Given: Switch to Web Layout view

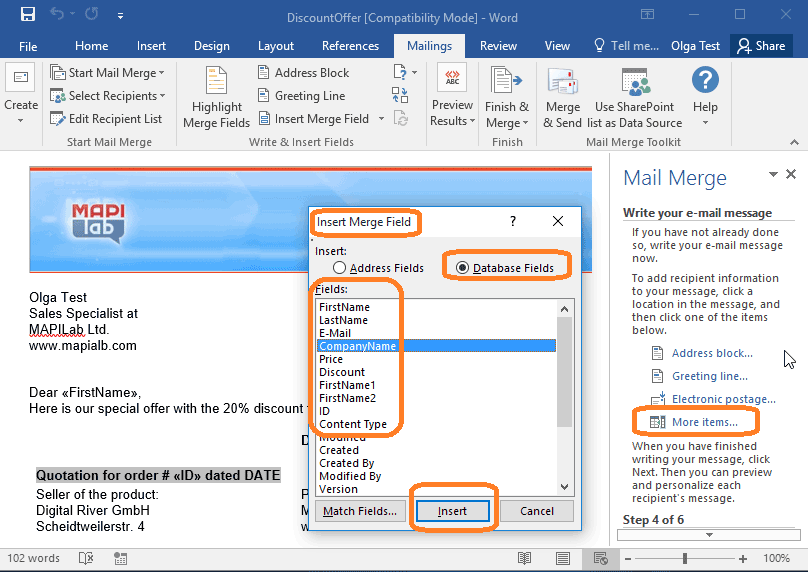Looking at the screenshot, I should (x=600, y=558).
